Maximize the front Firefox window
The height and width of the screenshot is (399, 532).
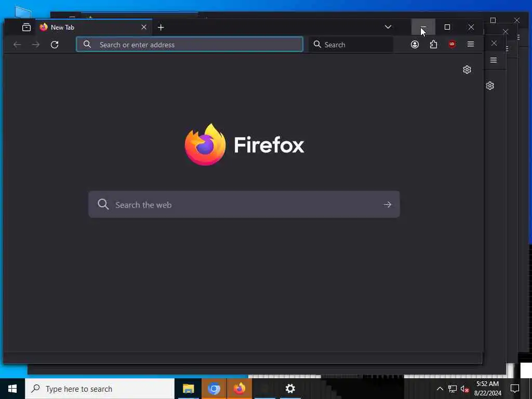point(447,27)
